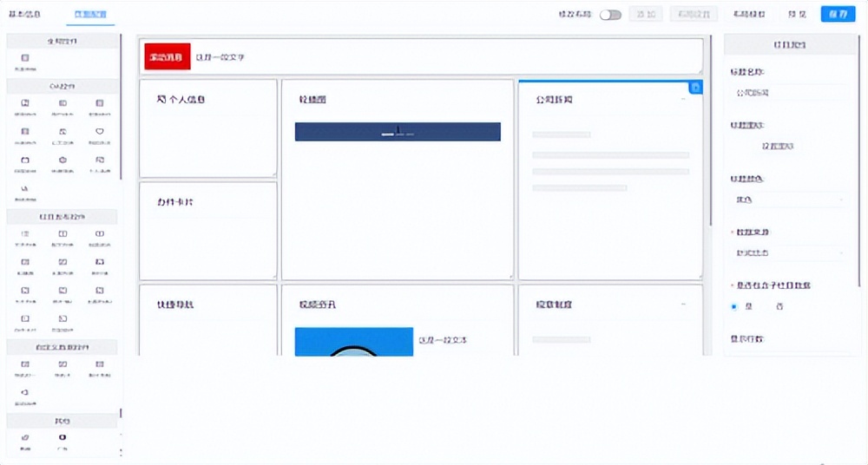Switch to the 基本信息 tab
The image size is (868, 465).
point(25,14)
